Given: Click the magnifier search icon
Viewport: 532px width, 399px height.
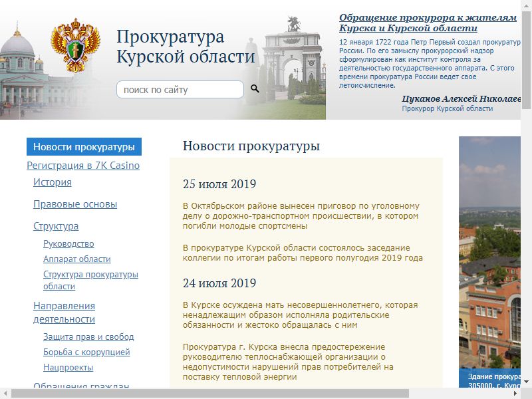Looking at the screenshot, I should click(x=255, y=89).
